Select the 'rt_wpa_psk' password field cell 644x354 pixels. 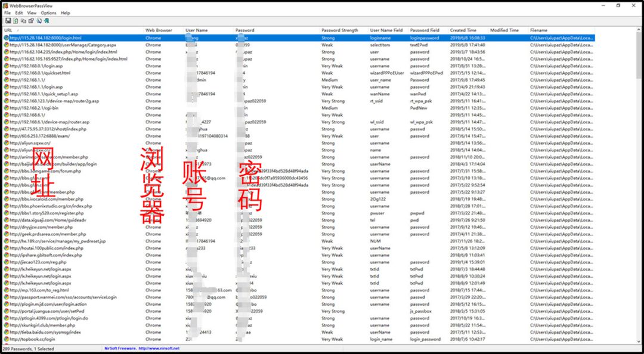point(422,101)
